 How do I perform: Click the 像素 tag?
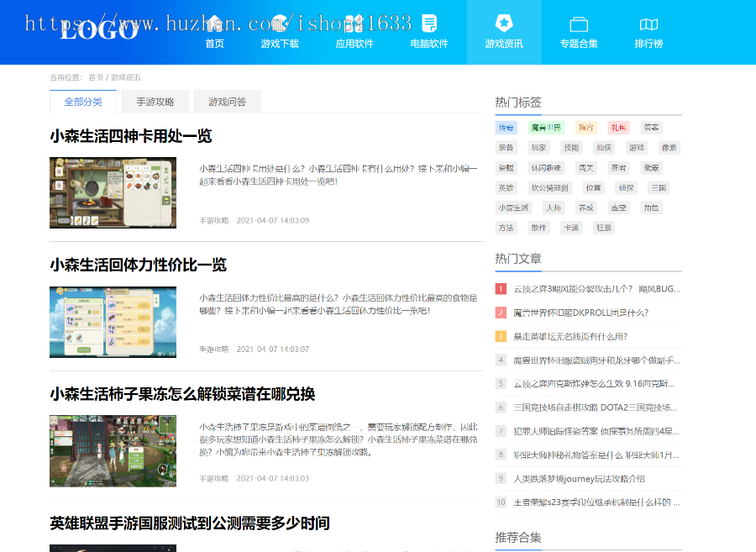[669, 148]
